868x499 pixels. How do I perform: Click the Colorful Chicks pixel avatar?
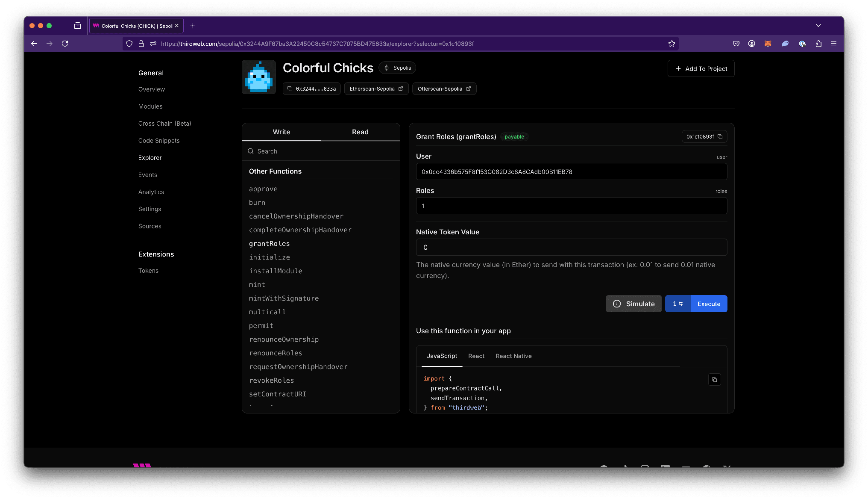pyautogui.click(x=258, y=77)
